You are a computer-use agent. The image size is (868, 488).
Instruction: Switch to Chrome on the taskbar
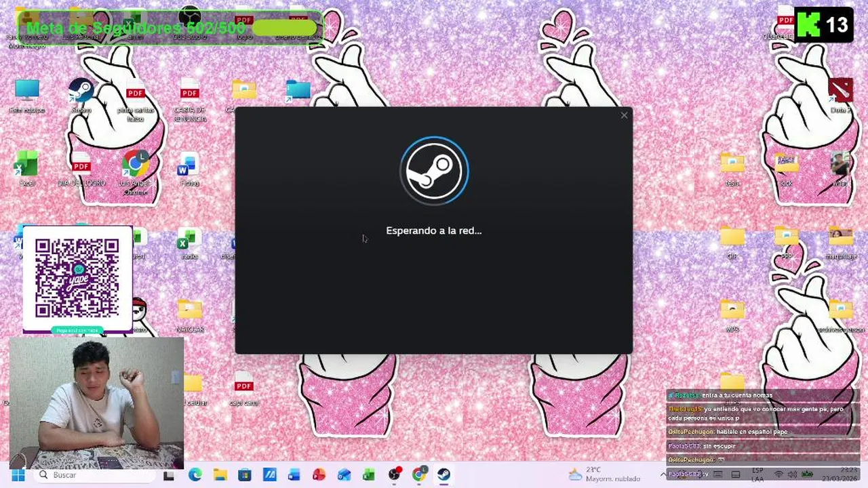tap(419, 475)
